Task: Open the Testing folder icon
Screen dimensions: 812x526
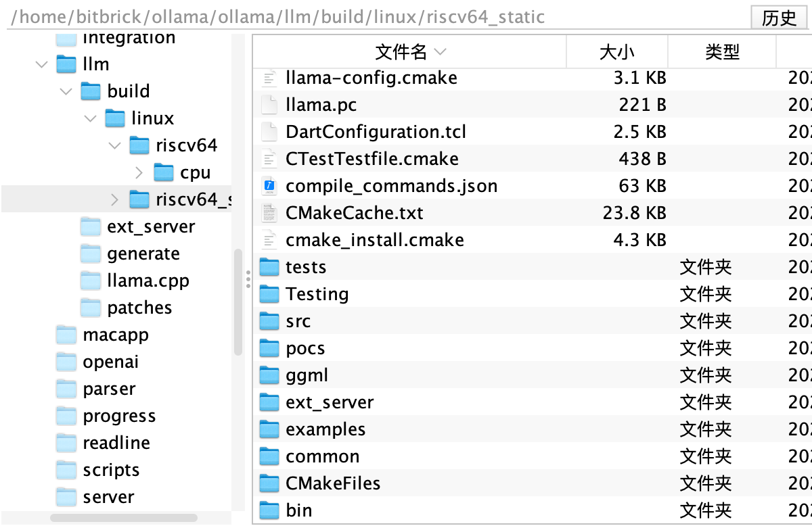Action: pos(269,294)
